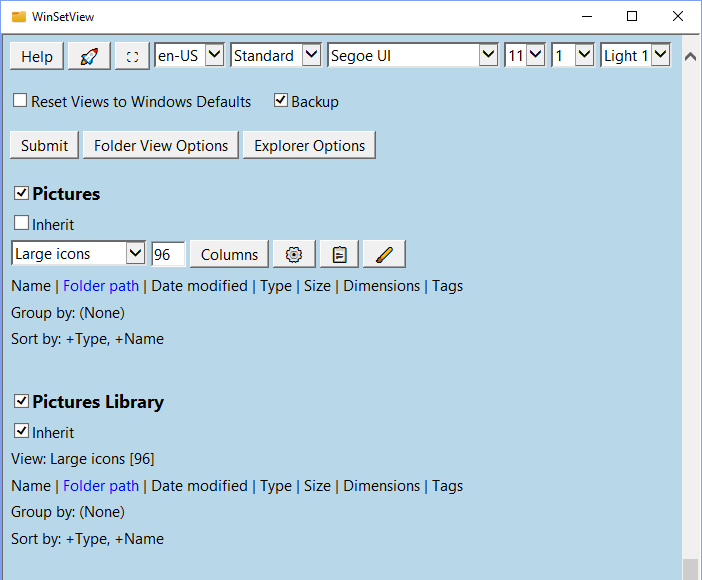Open Pictures gear options button
The height and width of the screenshot is (580, 702).
pyautogui.click(x=294, y=254)
